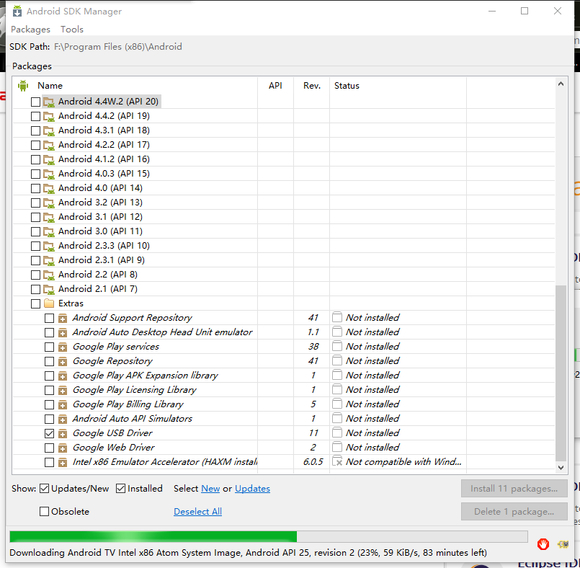Click package icon of Google Play APK Expansion library
580x568 pixels.
(x=63, y=376)
